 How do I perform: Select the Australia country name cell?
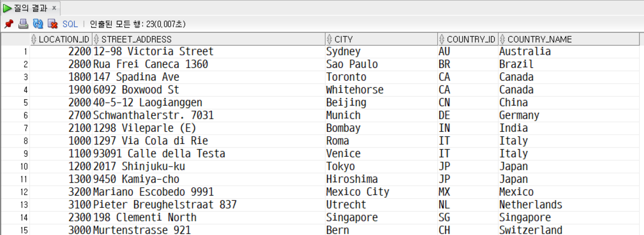569,52
